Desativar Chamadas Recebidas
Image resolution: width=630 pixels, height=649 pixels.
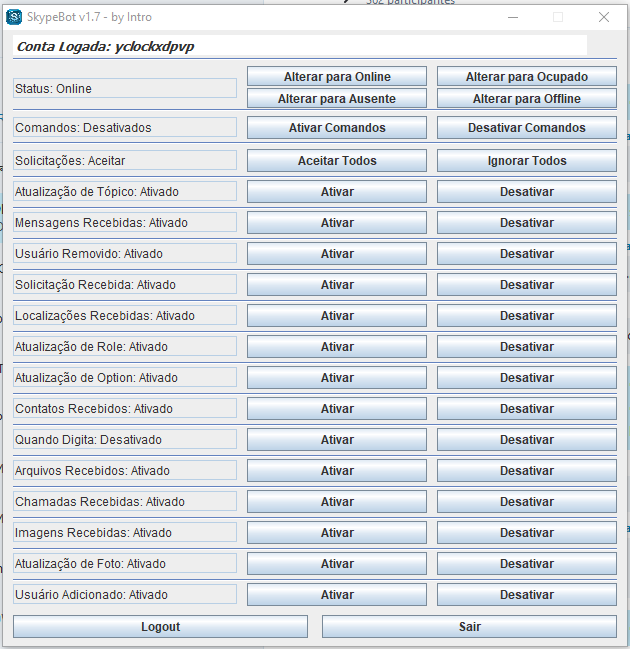pos(527,502)
